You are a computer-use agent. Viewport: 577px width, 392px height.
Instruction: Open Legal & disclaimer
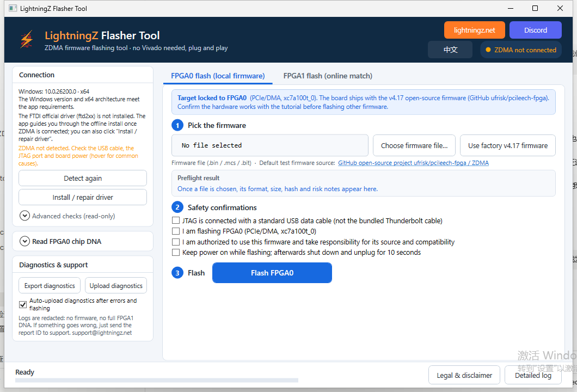click(464, 375)
